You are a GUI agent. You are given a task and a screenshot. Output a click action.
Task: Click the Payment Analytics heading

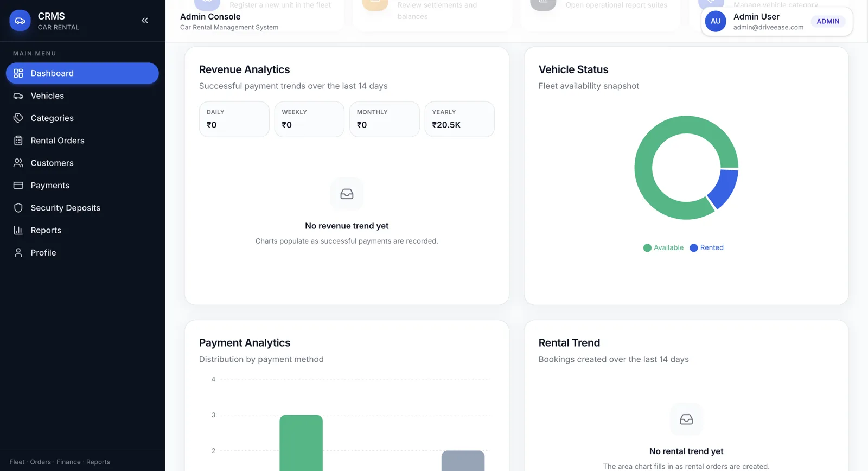245,343
